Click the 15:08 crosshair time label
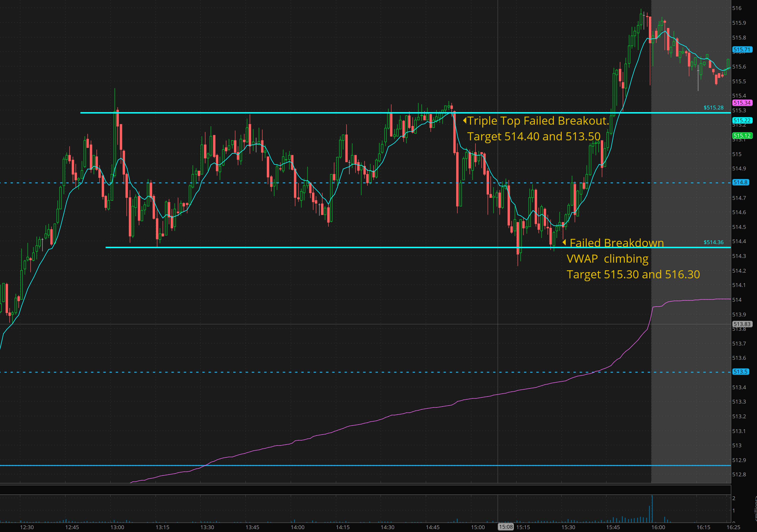757x532 pixels. point(506,527)
